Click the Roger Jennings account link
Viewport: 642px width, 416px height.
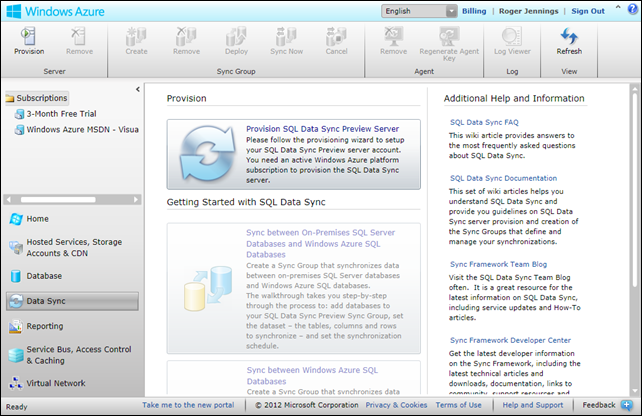point(528,11)
